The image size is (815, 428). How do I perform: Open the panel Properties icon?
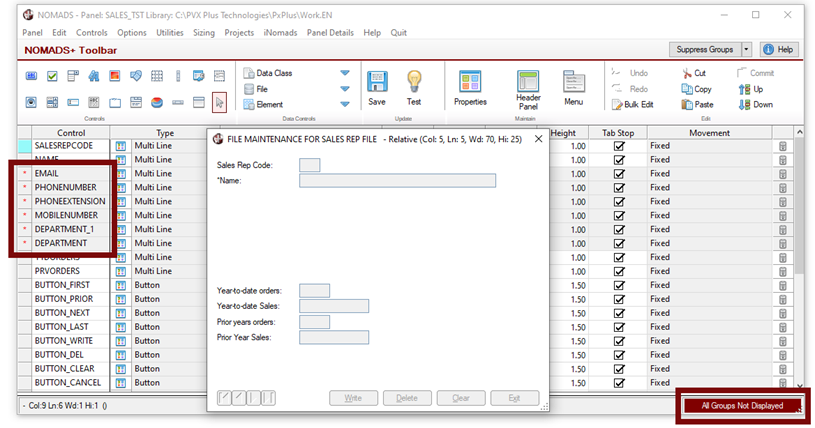click(x=470, y=83)
